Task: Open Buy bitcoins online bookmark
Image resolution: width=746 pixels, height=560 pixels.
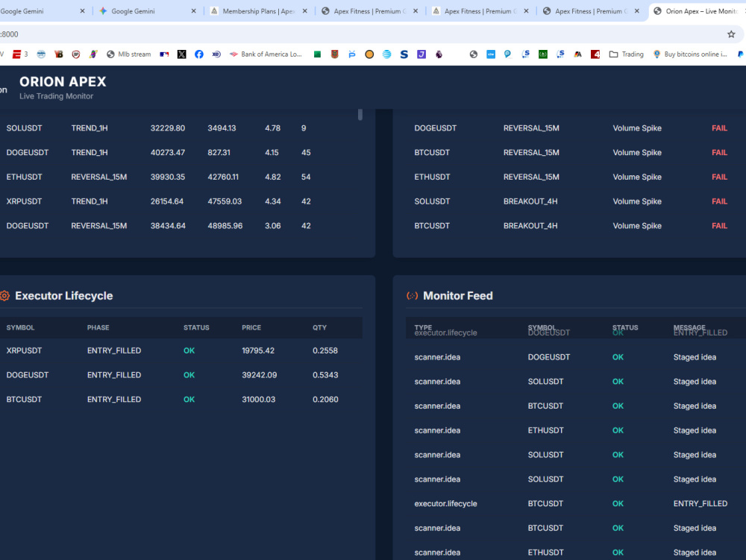Action: [690, 54]
